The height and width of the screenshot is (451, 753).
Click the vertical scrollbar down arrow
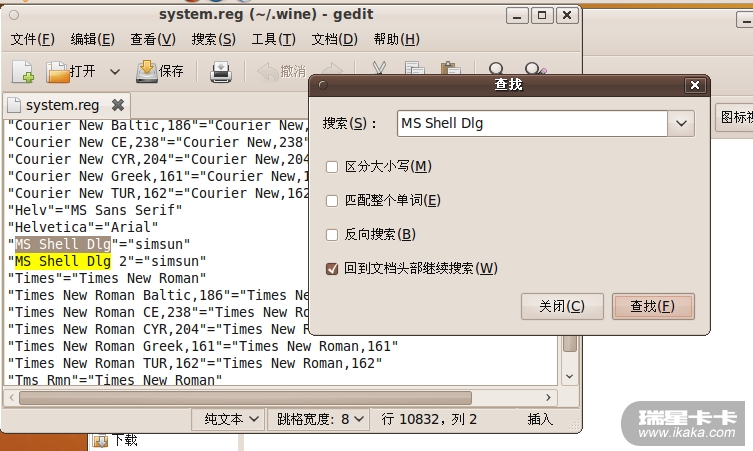pos(570,377)
